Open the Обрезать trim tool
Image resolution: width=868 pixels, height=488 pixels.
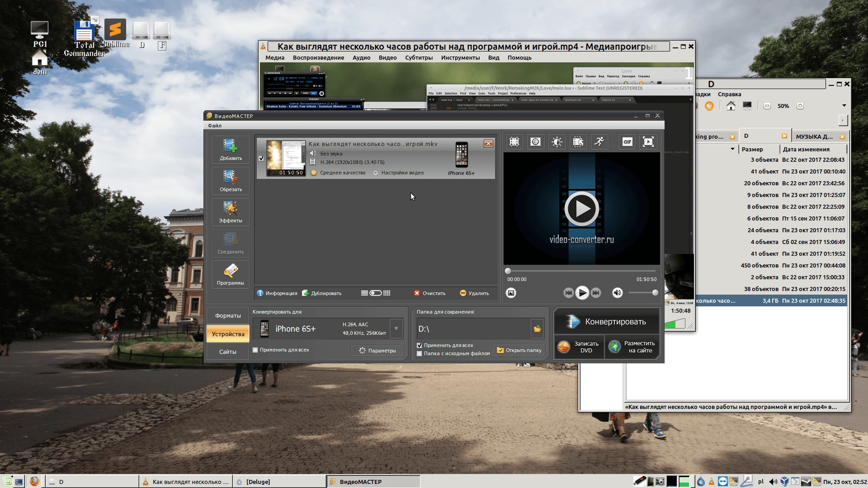pos(231,181)
